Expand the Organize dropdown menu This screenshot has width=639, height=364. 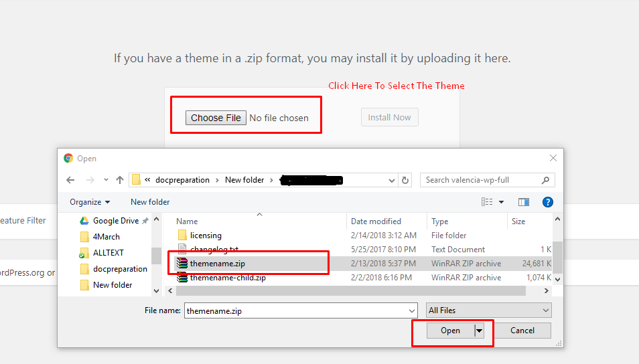click(90, 202)
